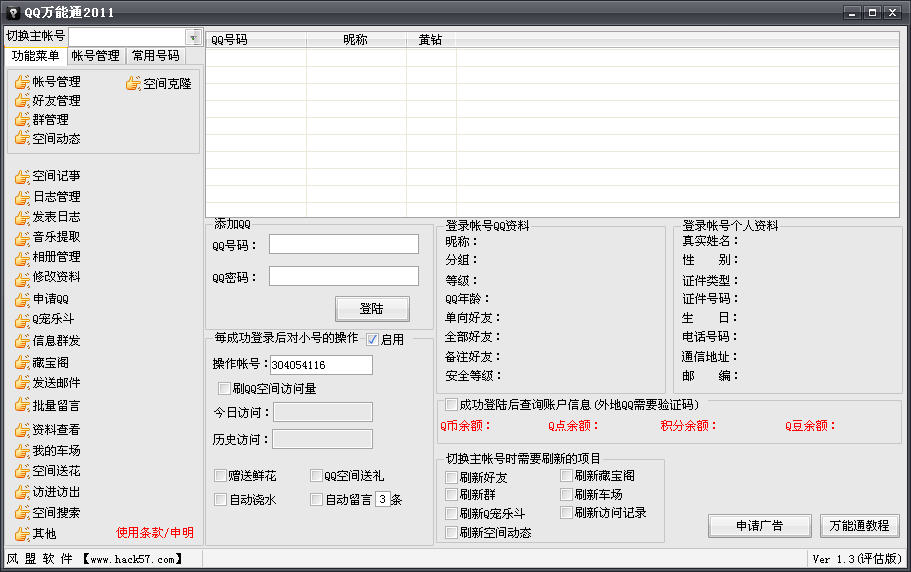The image size is (911, 572).
Task: Click the 日志管理 hand icon
Action: pos(22,197)
